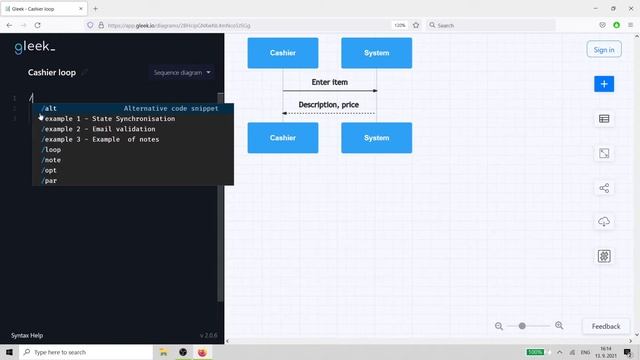
Task: Show hidden tray icons chevron
Action: tap(559, 352)
